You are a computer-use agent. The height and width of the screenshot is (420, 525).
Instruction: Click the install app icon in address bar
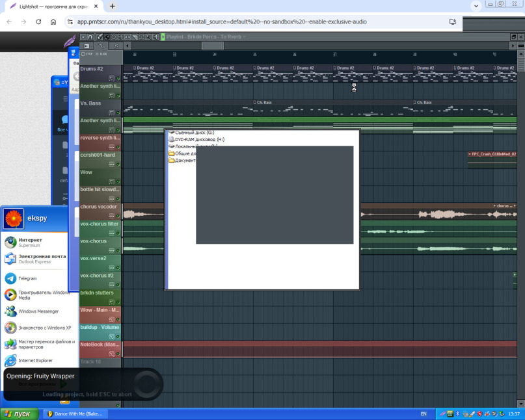click(x=453, y=21)
